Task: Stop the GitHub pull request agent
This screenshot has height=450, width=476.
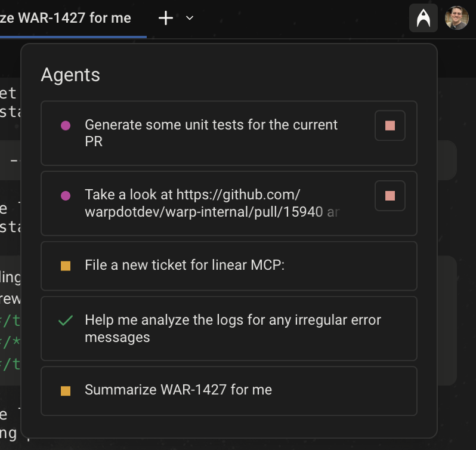Action: pos(390,196)
